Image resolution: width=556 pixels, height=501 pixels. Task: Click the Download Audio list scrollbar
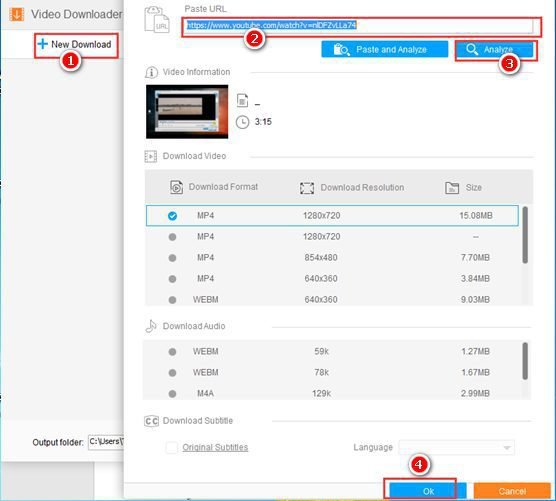[525, 361]
